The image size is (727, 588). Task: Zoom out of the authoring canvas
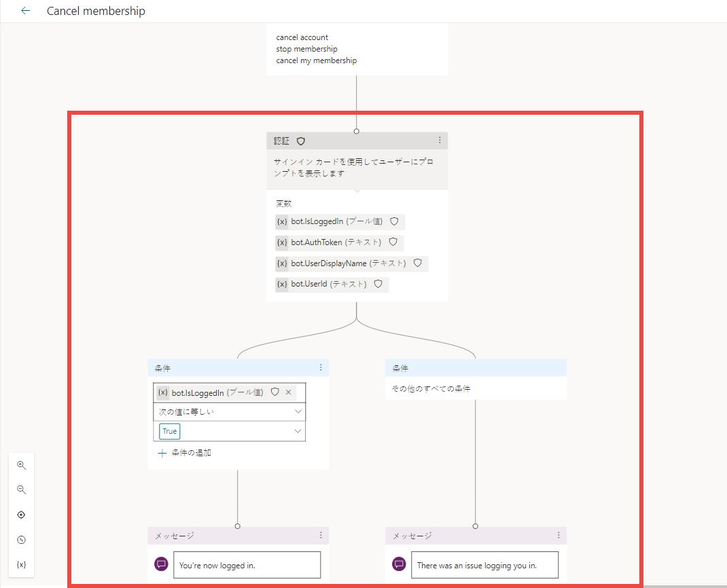tap(21, 490)
